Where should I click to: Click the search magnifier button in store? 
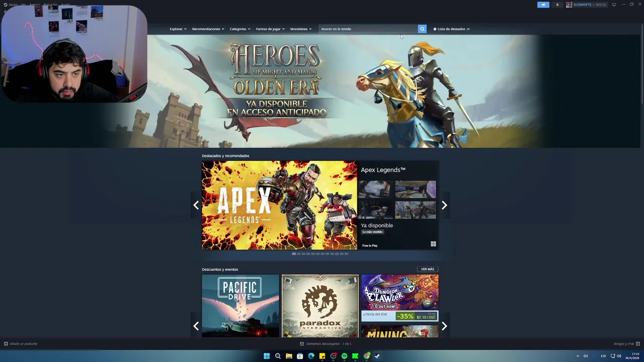pyautogui.click(x=422, y=29)
